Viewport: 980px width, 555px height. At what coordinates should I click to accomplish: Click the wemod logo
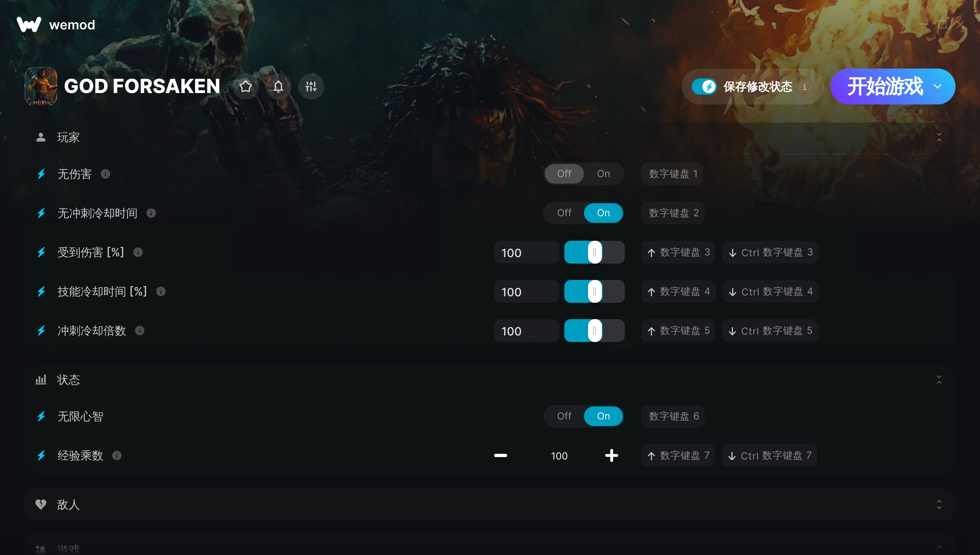(29, 24)
